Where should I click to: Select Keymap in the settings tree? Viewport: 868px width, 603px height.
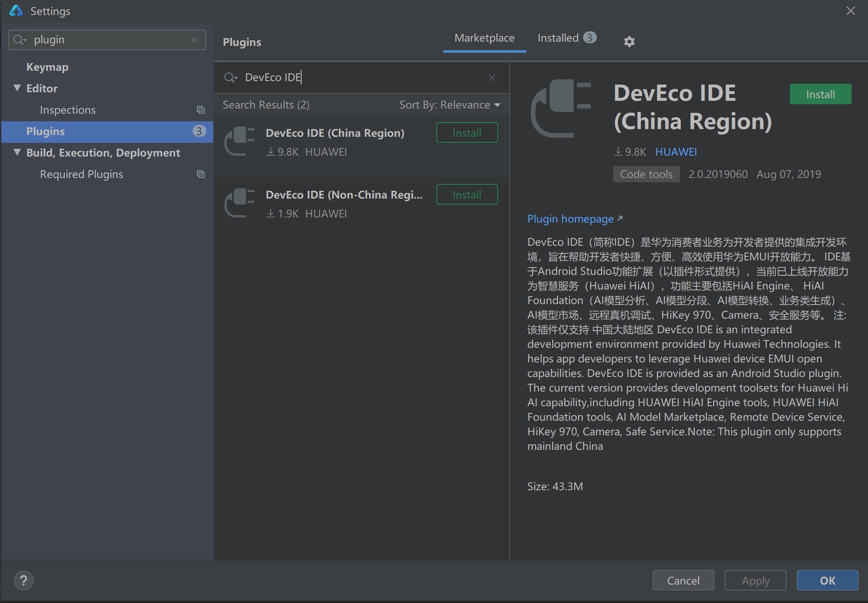pyautogui.click(x=47, y=67)
